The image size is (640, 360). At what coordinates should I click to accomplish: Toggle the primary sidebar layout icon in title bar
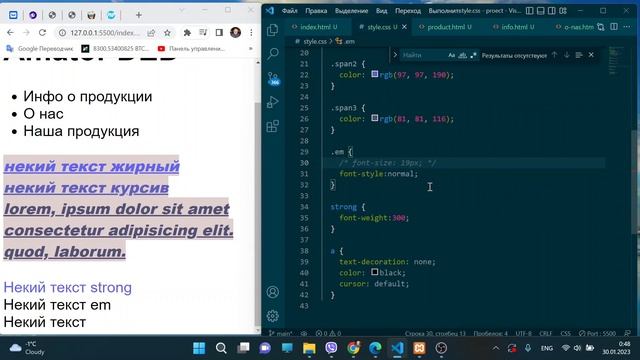(529, 11)
